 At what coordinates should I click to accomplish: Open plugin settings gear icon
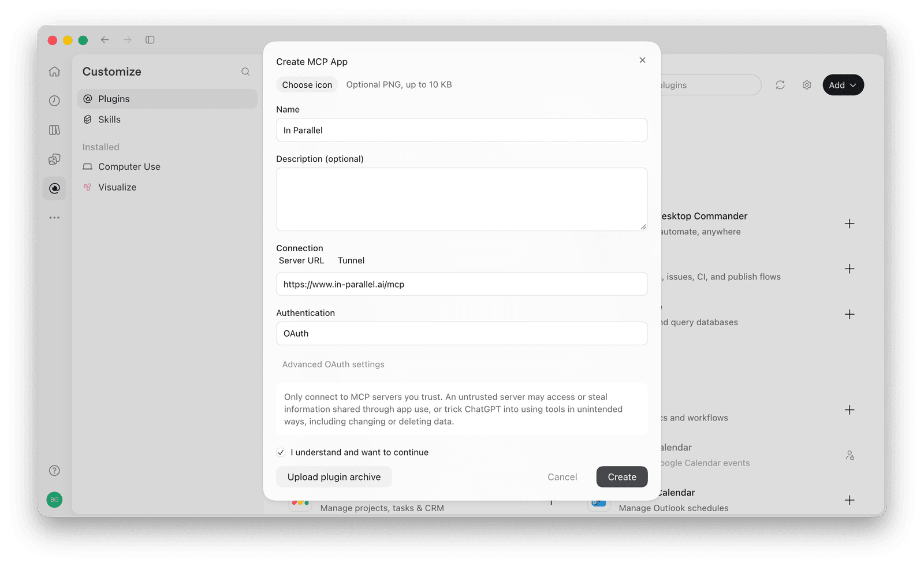(x=807, y=85)
